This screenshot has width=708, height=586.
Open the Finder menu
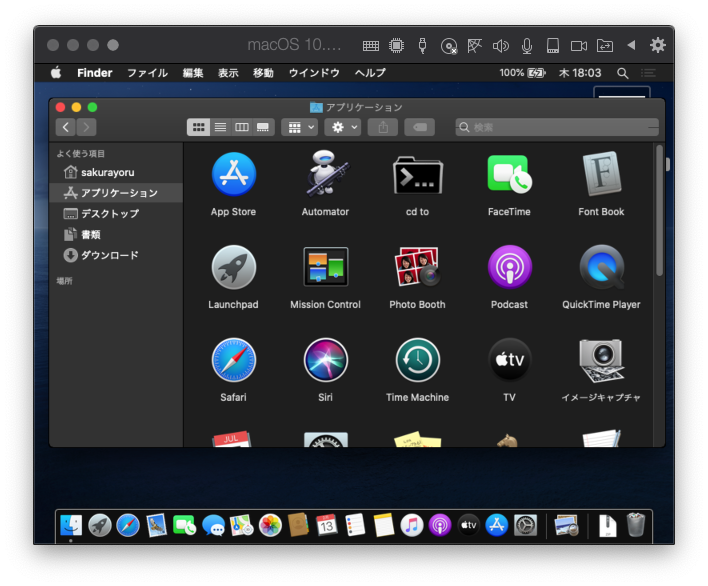pyautogui.click(x=94, y=73)
